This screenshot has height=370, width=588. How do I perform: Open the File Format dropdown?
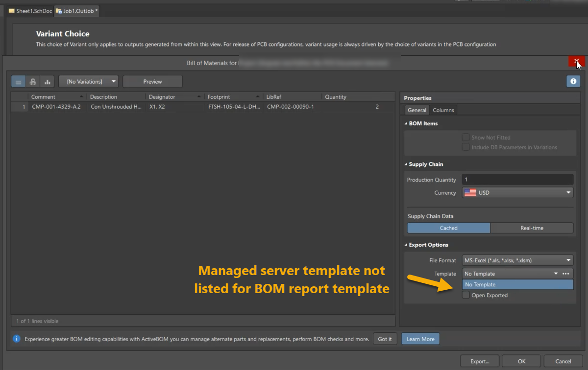[517, 260]
